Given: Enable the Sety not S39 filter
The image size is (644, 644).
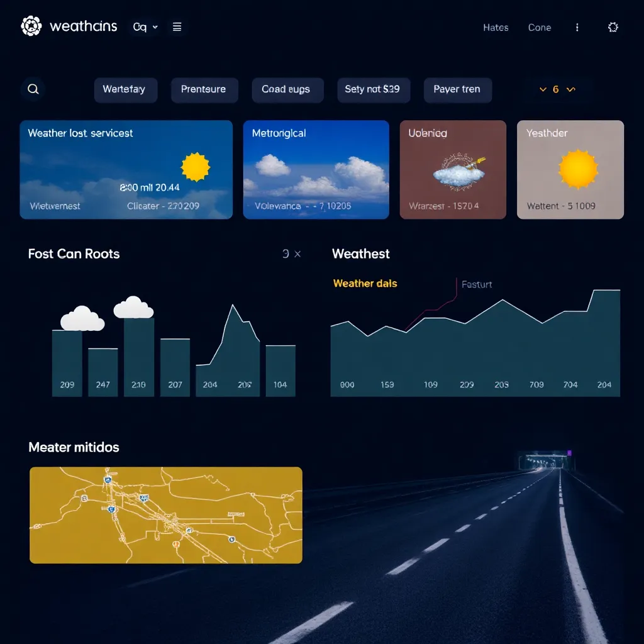Looking at the screenshot, I should tap(374, 90).
